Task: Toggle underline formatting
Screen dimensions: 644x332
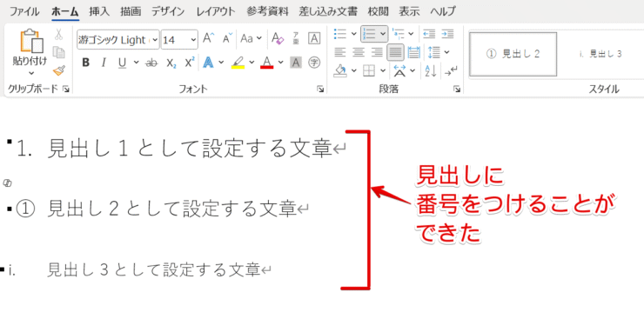Action: tap(122, 63)
